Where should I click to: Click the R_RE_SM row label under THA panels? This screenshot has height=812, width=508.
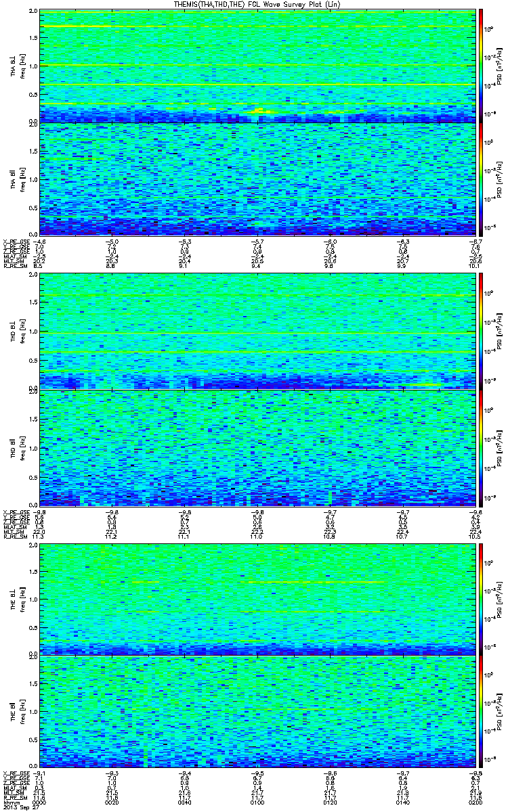coord(14,267)
